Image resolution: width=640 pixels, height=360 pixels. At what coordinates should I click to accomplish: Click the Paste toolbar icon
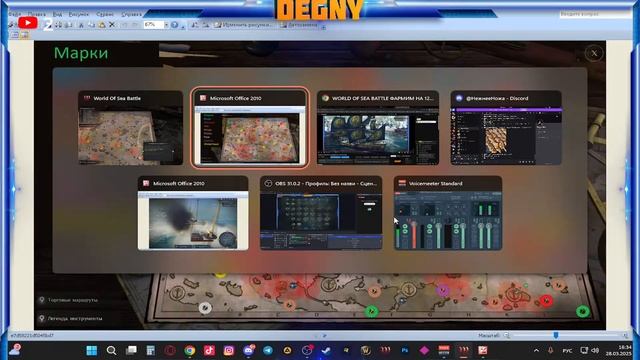tap(102, 25)
